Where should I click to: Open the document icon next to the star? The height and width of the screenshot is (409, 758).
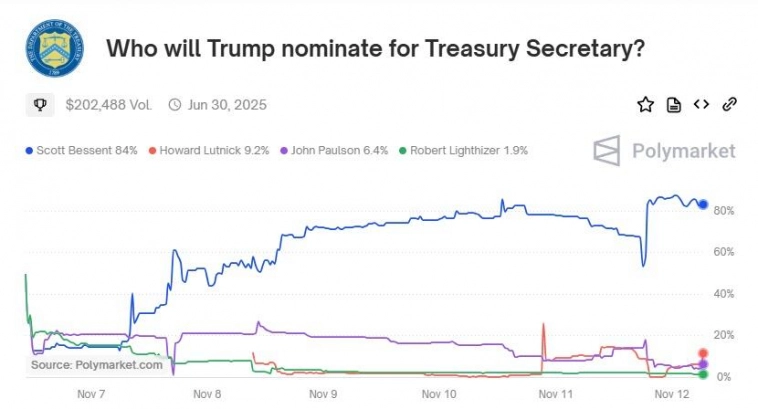pyautogui.click(x=674, y=104)
